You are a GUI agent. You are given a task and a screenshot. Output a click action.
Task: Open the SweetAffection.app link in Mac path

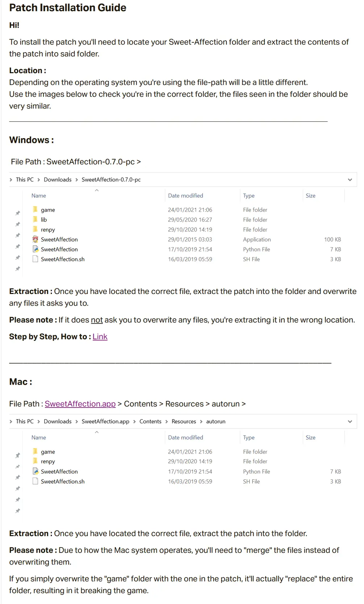(80, 404)
